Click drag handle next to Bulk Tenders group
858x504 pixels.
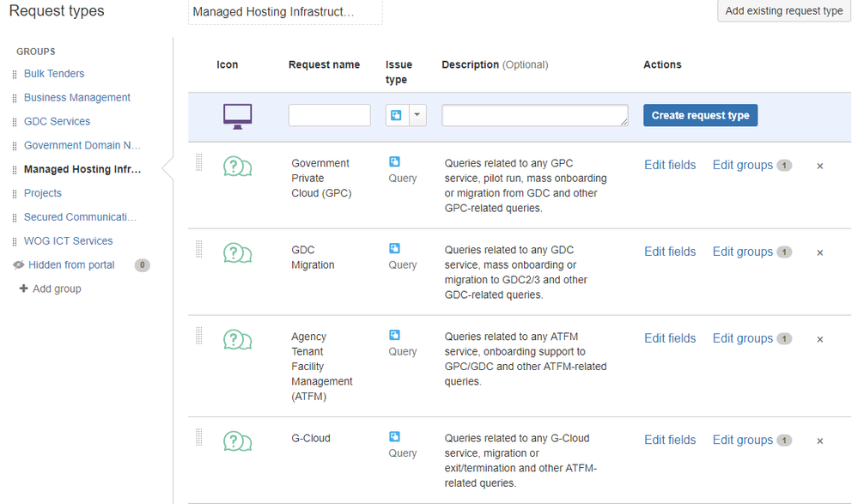pyautogui.click(x=15, y=75)
